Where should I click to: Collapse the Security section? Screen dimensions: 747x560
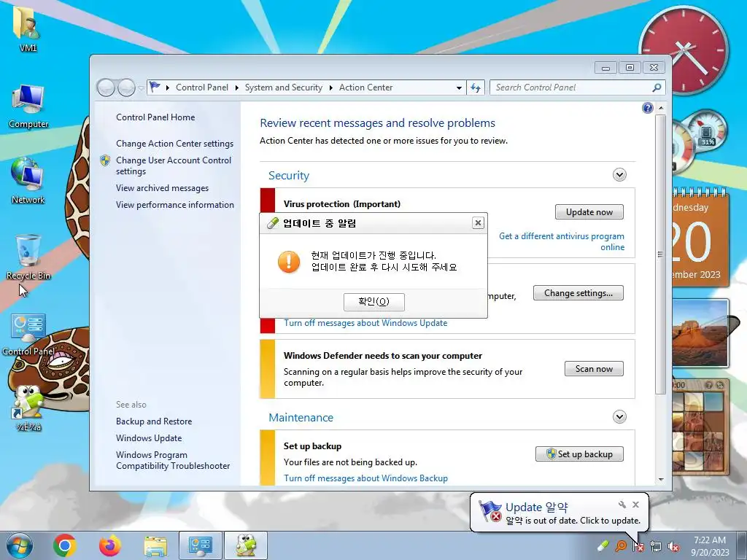(x=619, y=175)
